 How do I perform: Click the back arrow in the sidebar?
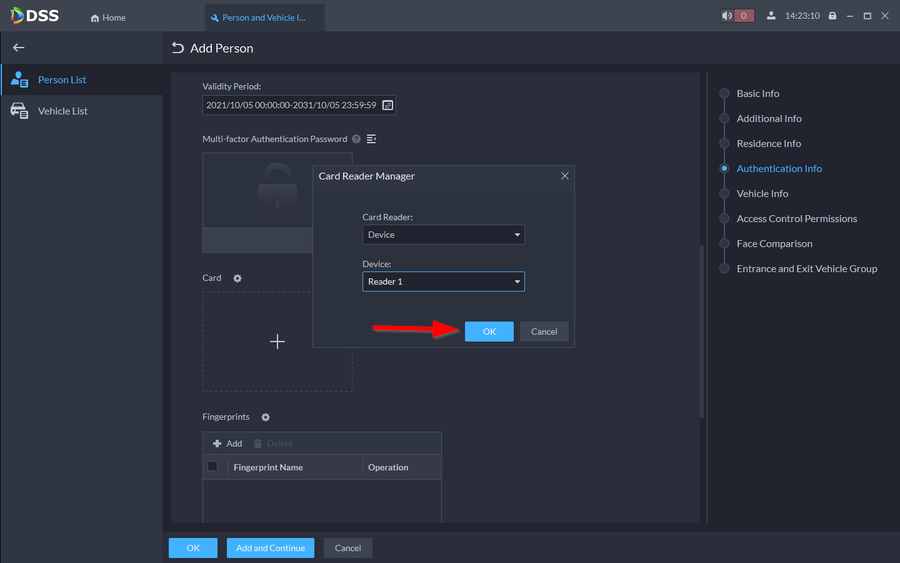18,48
